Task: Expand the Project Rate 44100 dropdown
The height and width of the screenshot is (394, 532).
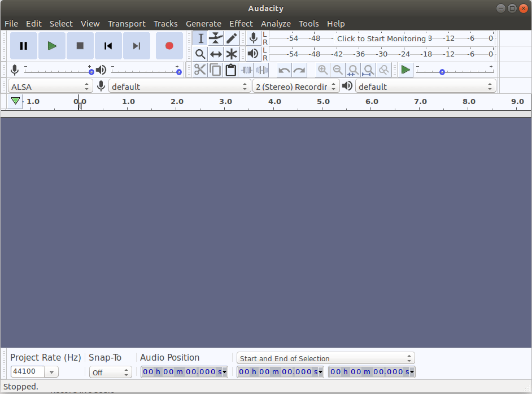Action: (x=51, y=372)
